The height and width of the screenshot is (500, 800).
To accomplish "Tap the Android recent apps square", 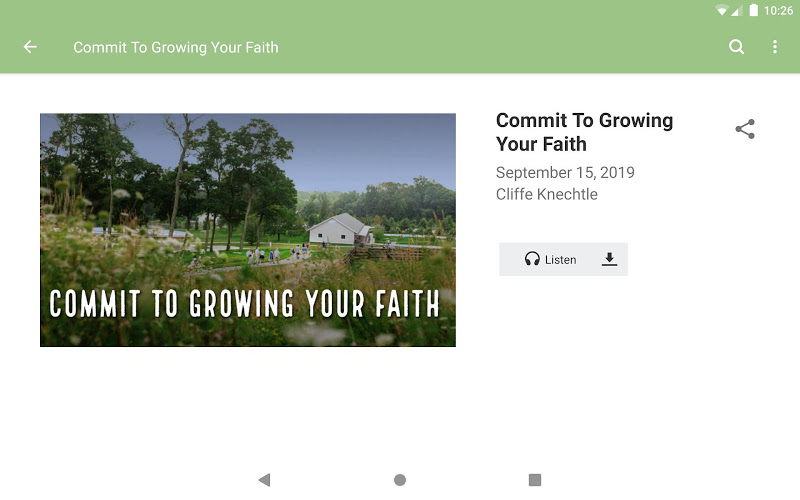I will (535, 480).
